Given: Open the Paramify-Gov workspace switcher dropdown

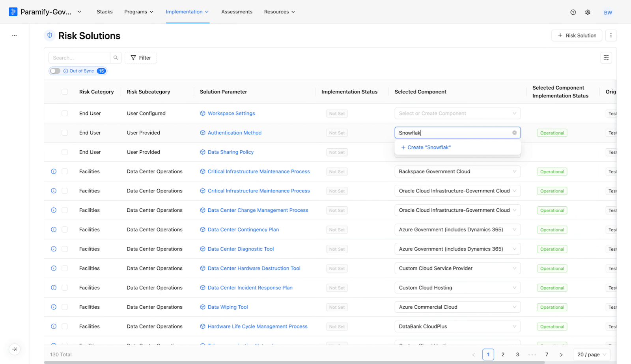Looking at the screenshot, I should (79, 12).
